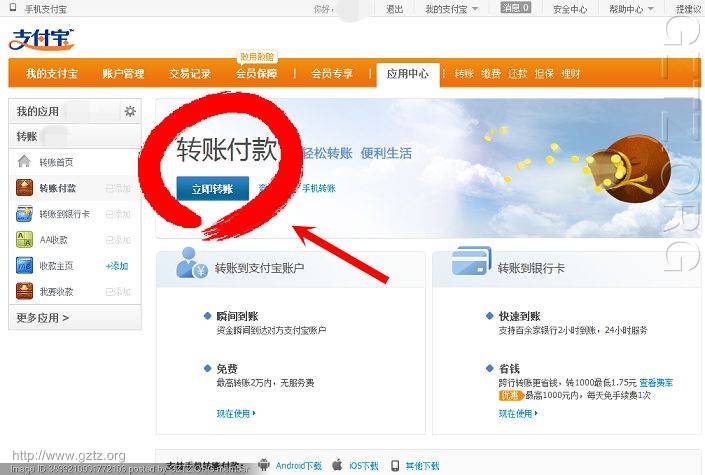Click the 立即转账 button
Screen dimensions: 705x475
212,188
